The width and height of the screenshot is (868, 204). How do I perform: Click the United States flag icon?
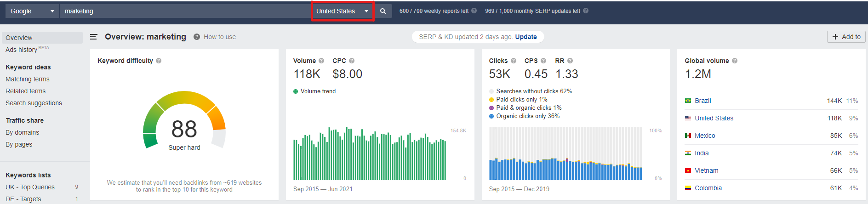[688, 118]
